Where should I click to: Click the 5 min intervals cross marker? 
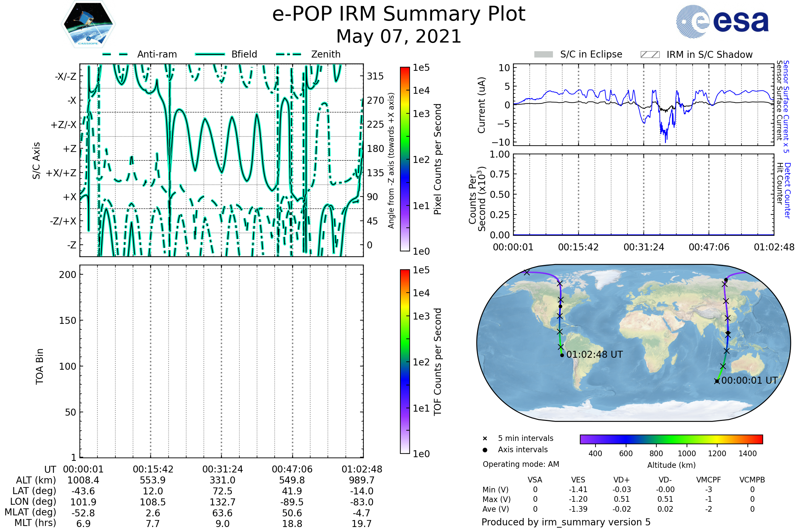[485, 439]
